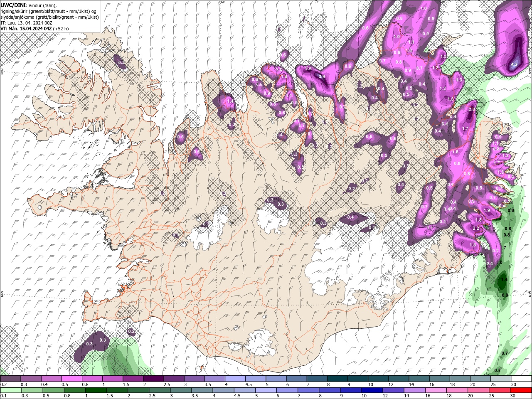This screenshot has width=532, height=399.
Task: Click snow scale swatch between 8 and 9
Action: point(337,378)
